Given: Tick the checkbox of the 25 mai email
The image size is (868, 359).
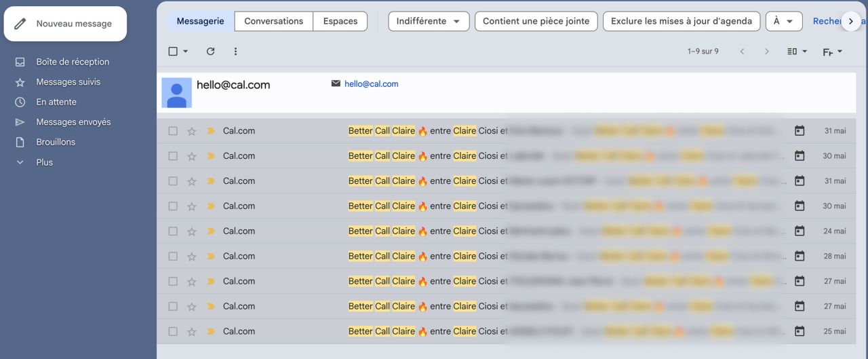Looking at the screenshot, I should point(173,332).
